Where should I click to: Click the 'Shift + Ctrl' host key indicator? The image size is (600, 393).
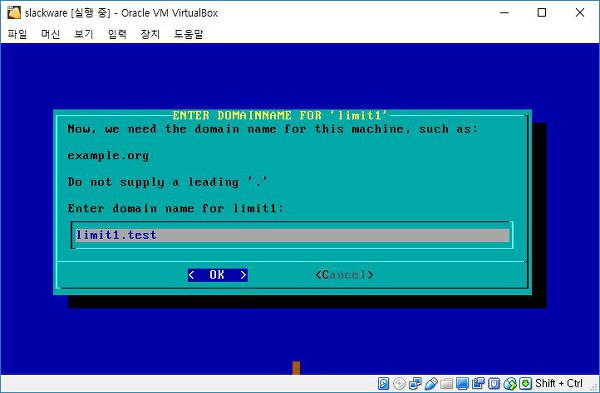coord(559,383)
